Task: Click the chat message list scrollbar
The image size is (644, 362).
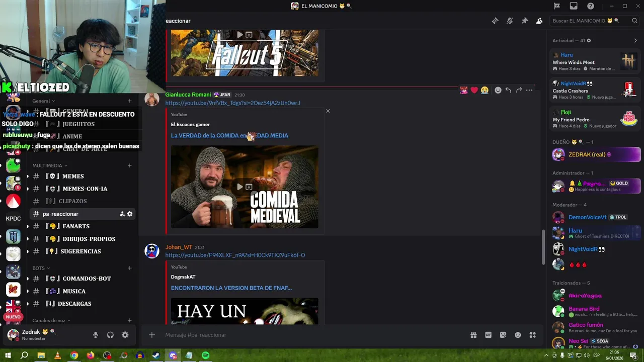Action: (x=543, y=247)
